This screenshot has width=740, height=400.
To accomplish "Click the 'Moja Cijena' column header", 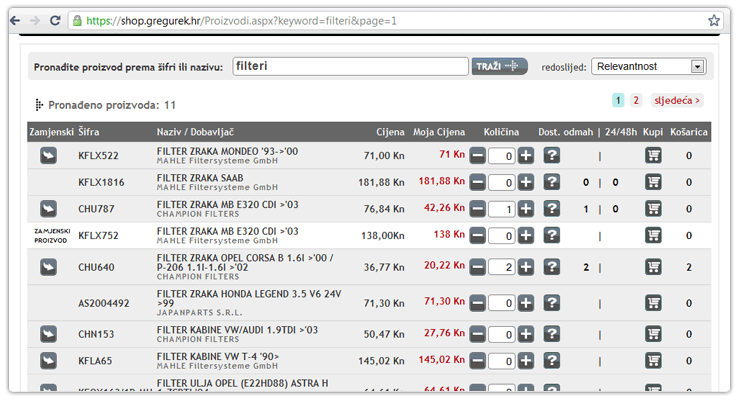I will coord(439,132).
